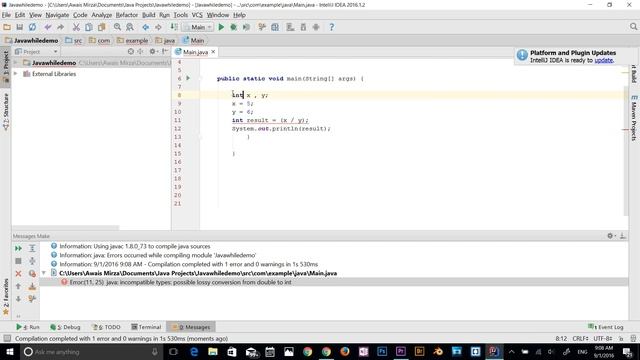Open Project Structure toolbar icon

(275, 27)
